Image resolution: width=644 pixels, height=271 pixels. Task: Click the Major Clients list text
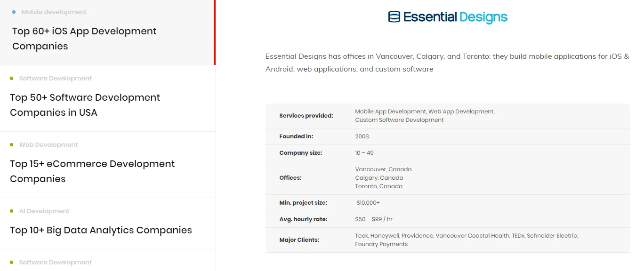467,240
